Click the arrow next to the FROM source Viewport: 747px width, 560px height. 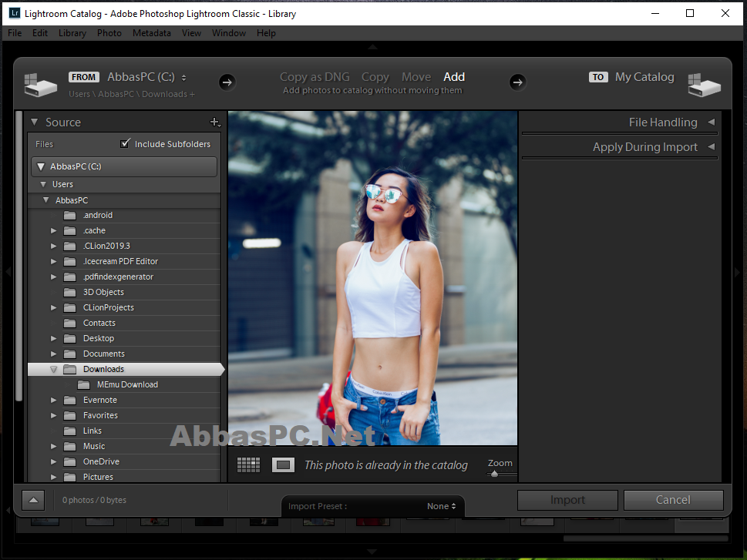[227, 82]
